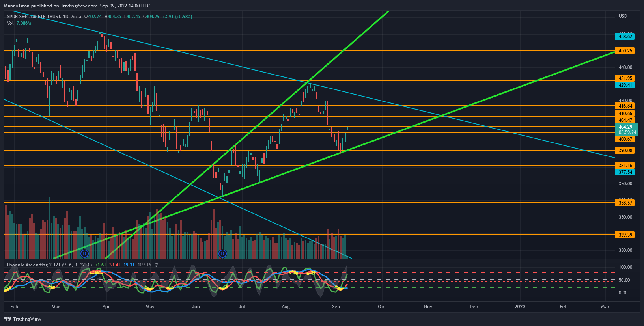Viewport: 644px width, 326px height.
Task: Click the low value L402.46
Action: [x=132, y=17]
